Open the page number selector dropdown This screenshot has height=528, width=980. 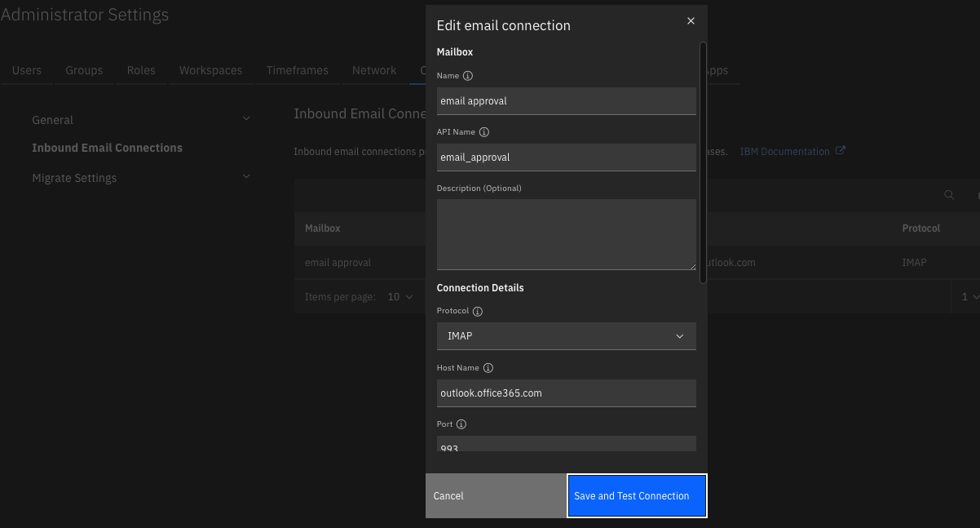[969, 297]
